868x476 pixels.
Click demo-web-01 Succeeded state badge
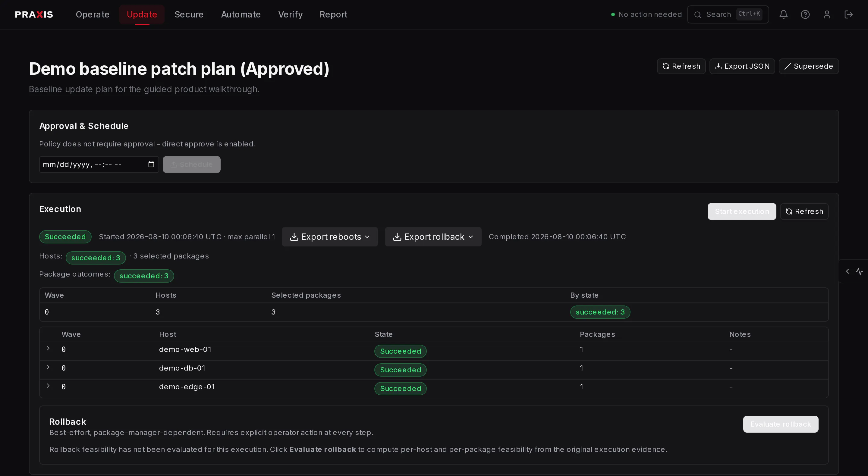400,351
